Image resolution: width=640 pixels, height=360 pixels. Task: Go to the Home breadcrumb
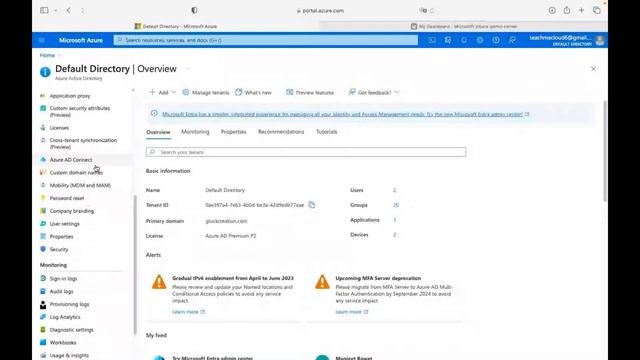(47, 55)
